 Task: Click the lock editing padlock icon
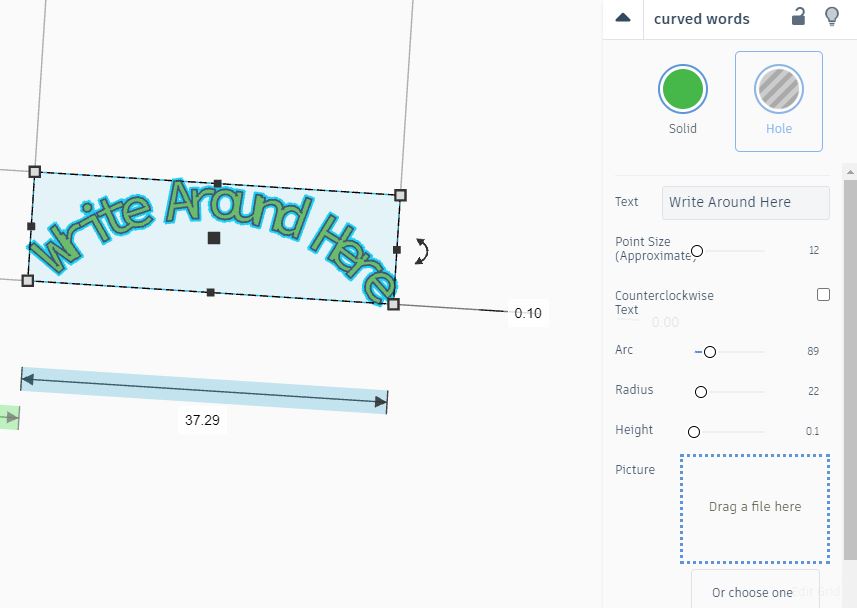pos(798,17)
